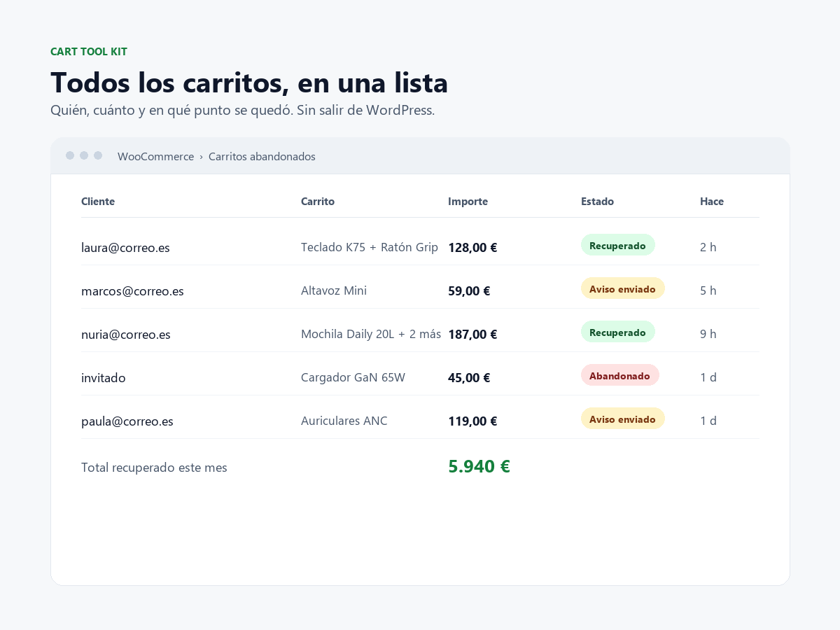
Task: Sort by the Carrito column header
Action: 318,202
